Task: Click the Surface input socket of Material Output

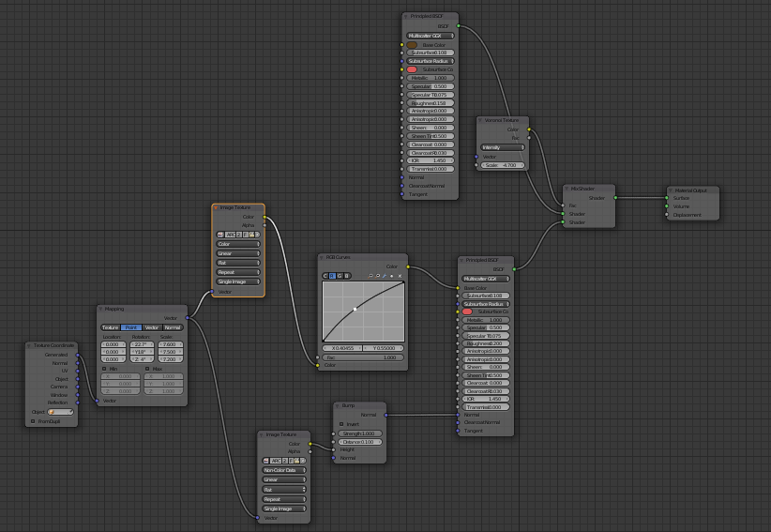Action: point(667,198)
